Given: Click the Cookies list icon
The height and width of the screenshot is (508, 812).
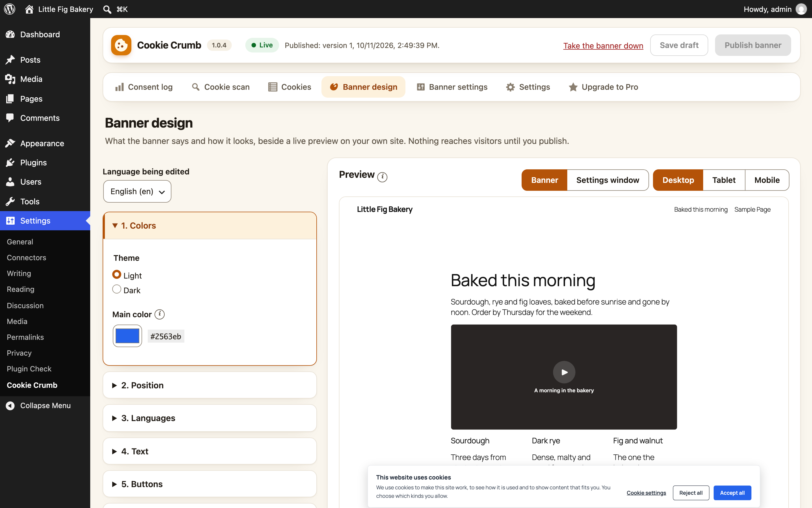Looking at the screenshot, I should pyautogui.click(x=272, y=87).
